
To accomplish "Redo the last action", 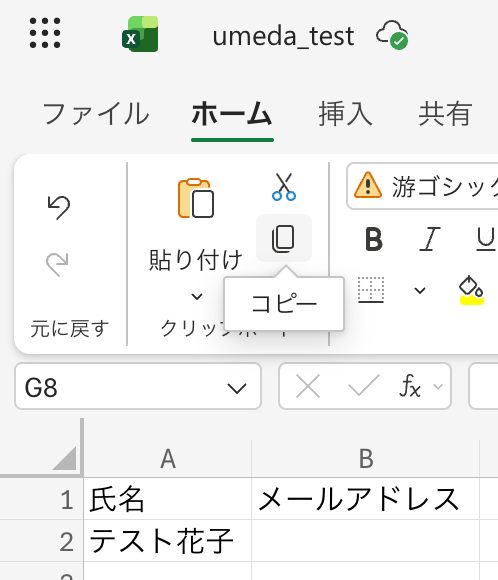I will (58, 264).
